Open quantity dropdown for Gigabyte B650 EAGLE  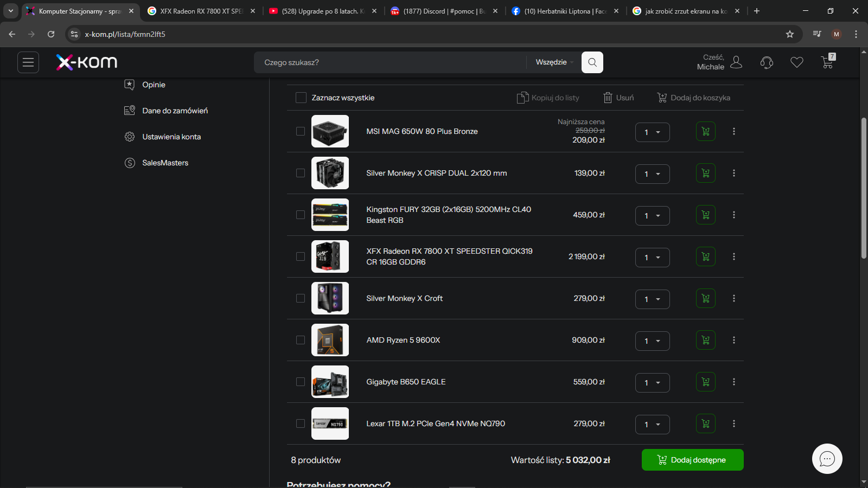(x=653, y=383)
